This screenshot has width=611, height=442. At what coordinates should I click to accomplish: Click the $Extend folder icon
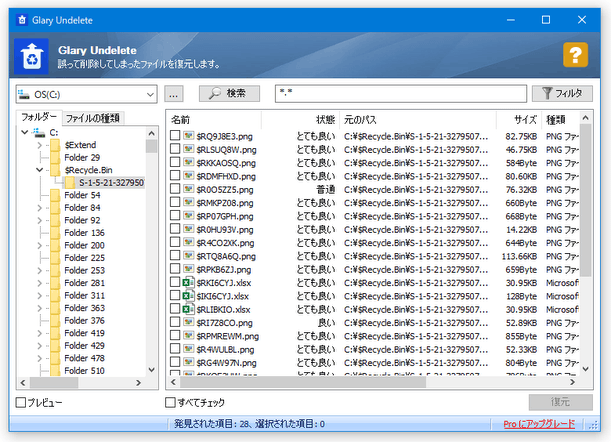[55, 145]
